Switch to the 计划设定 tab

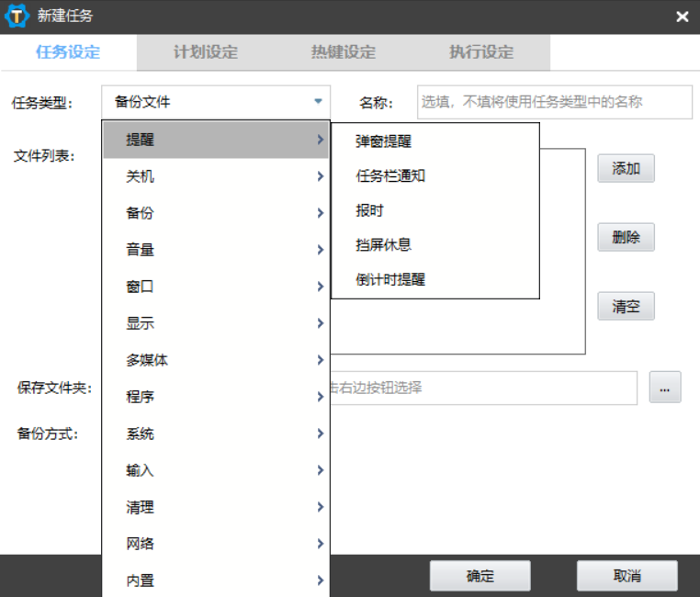206,52
